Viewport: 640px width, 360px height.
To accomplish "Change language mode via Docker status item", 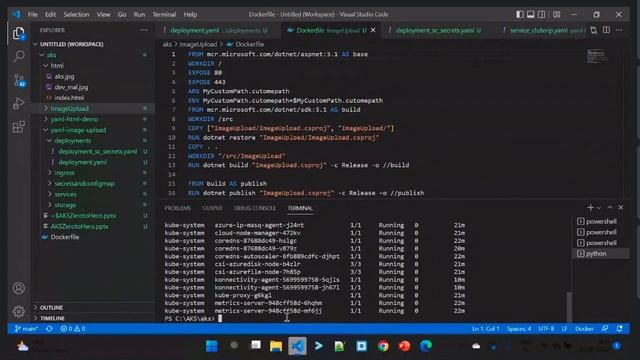I will pyautogui.click(x=584, y=329).
